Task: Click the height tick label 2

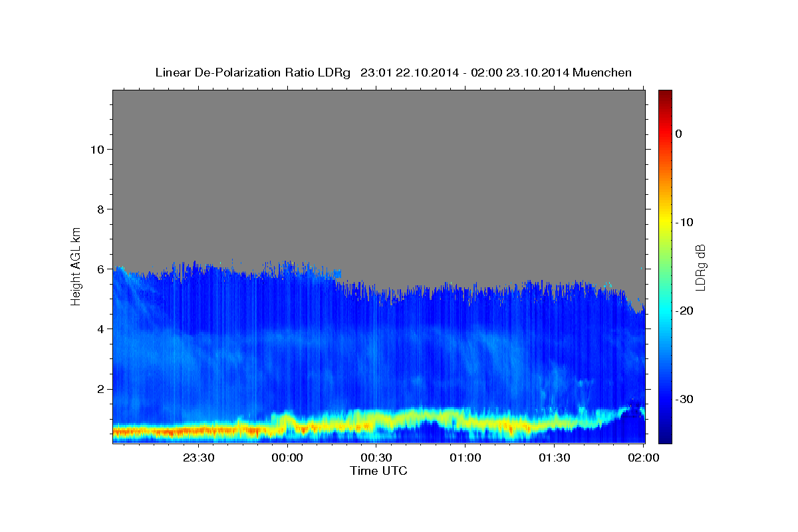Action: 100,388
